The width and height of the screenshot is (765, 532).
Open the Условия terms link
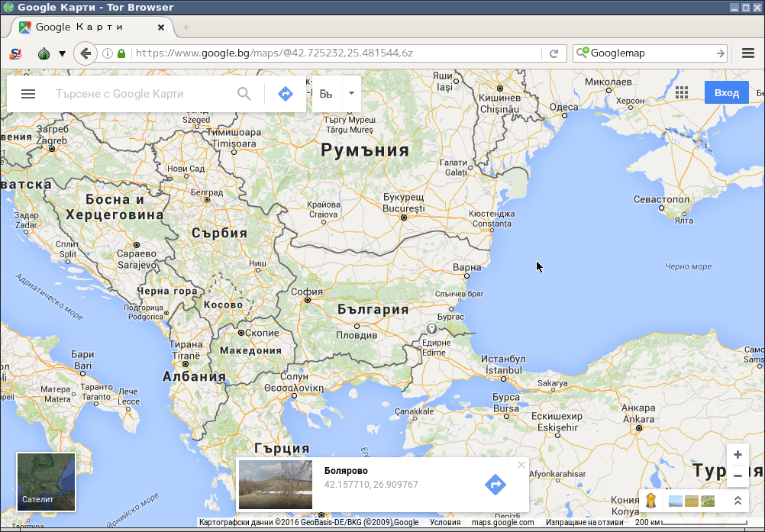tap(445, 522)
